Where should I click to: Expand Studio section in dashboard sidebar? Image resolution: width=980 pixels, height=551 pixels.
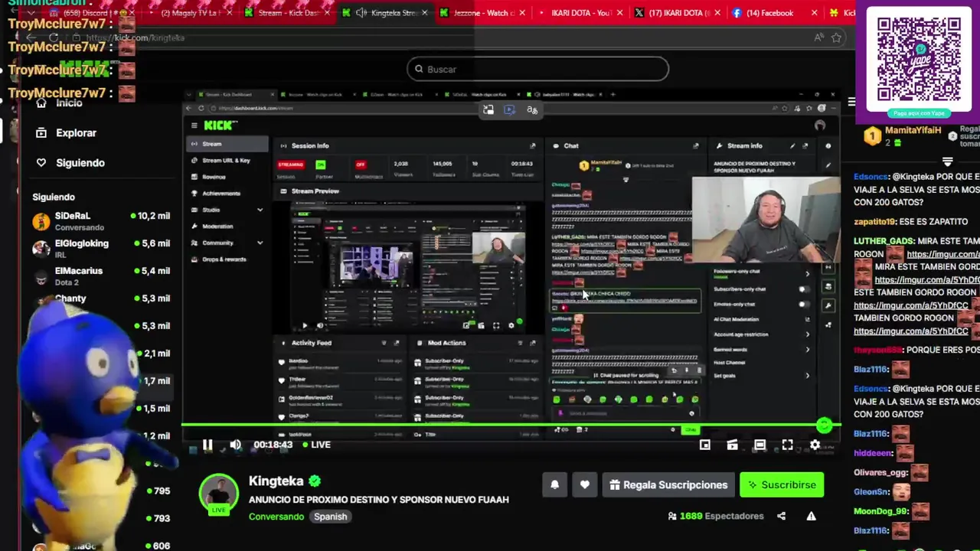(x=260, y=210)
